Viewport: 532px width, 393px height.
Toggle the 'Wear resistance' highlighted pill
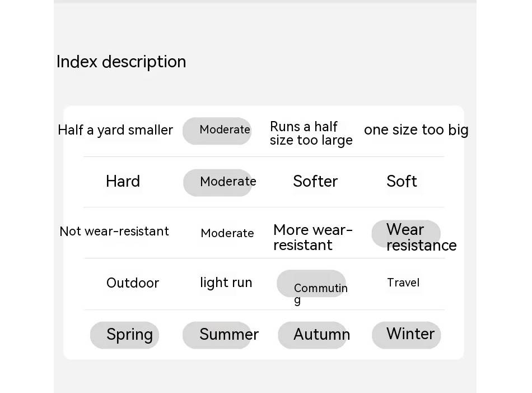coord(406,234)
